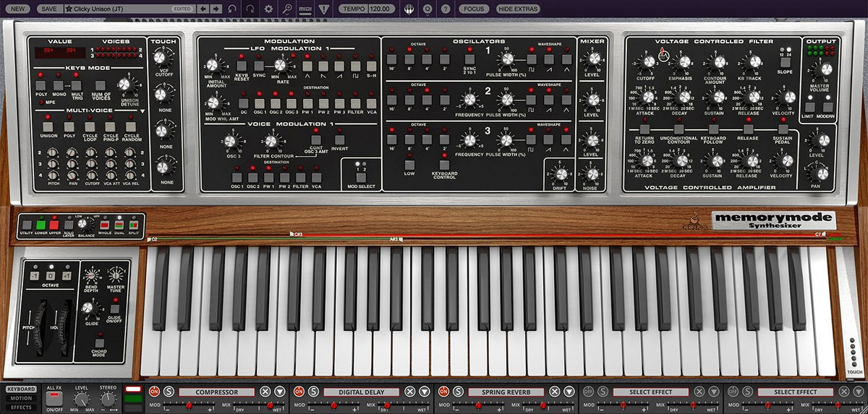The image size is (868, 414).
Task: Load next preset with right arrow
Action: pyautogui.click(x=215, y=9)
